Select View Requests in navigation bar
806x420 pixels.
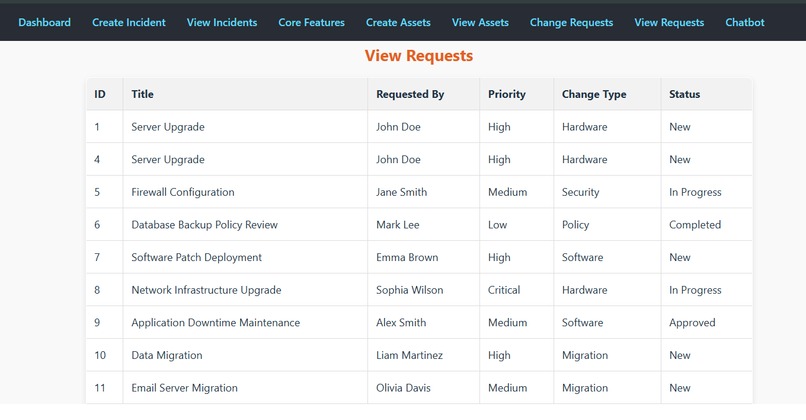coord(669,23)
